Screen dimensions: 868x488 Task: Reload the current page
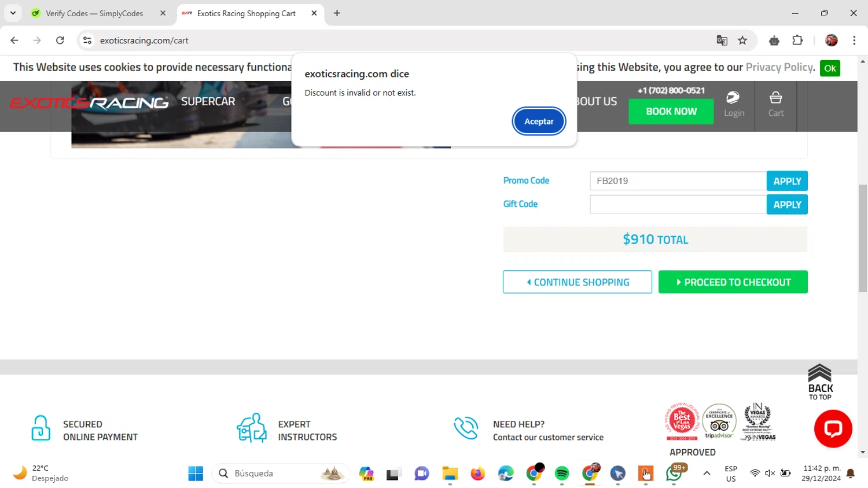[x=60, y=41]
